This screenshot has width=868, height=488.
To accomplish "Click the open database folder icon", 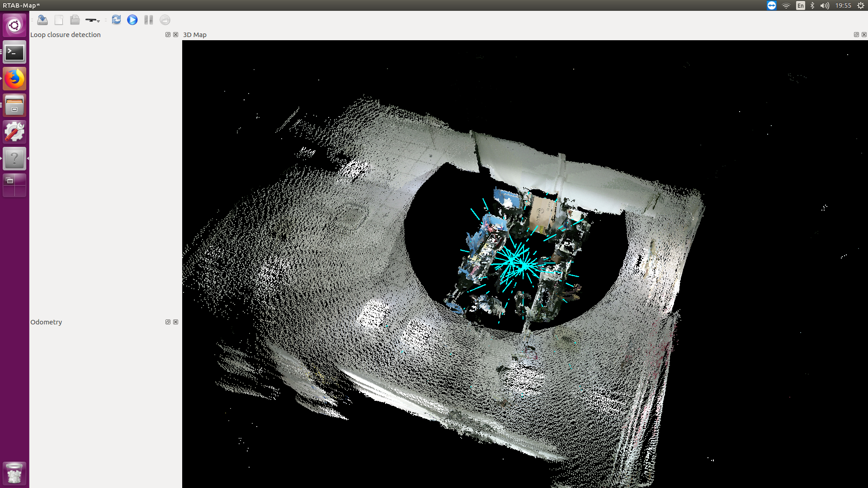I will pos(75,20).
